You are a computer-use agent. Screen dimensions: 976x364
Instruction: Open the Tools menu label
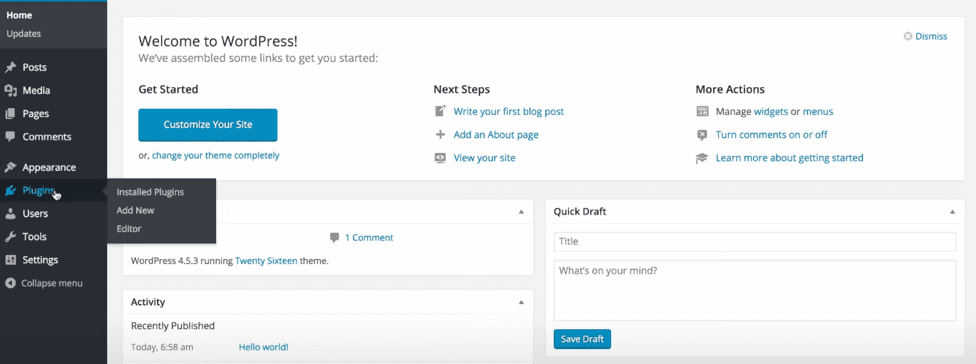(34, 236)
